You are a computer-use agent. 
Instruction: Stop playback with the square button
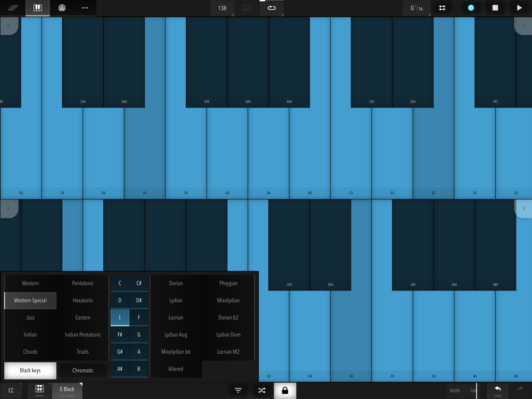(495, 8)
